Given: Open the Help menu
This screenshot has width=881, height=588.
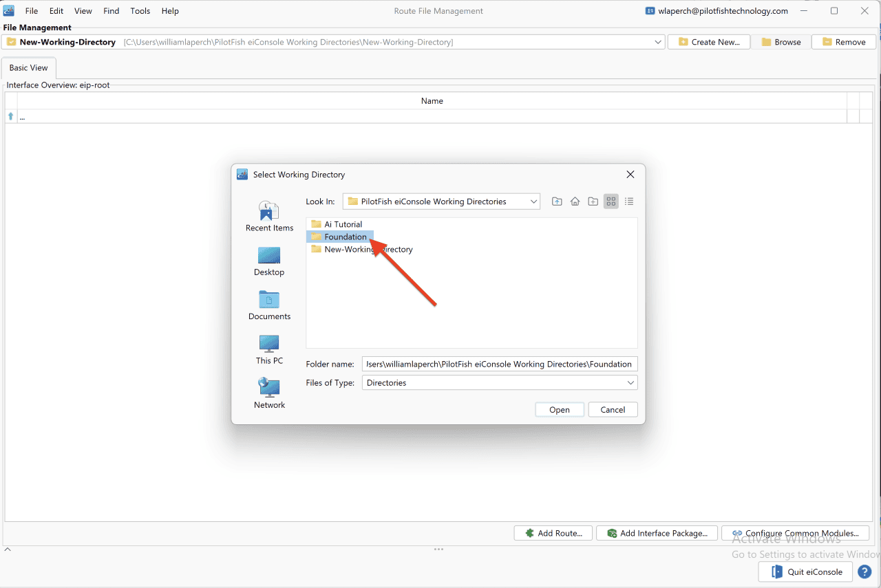Looking at the screenshot, I should tap(170, 11).
